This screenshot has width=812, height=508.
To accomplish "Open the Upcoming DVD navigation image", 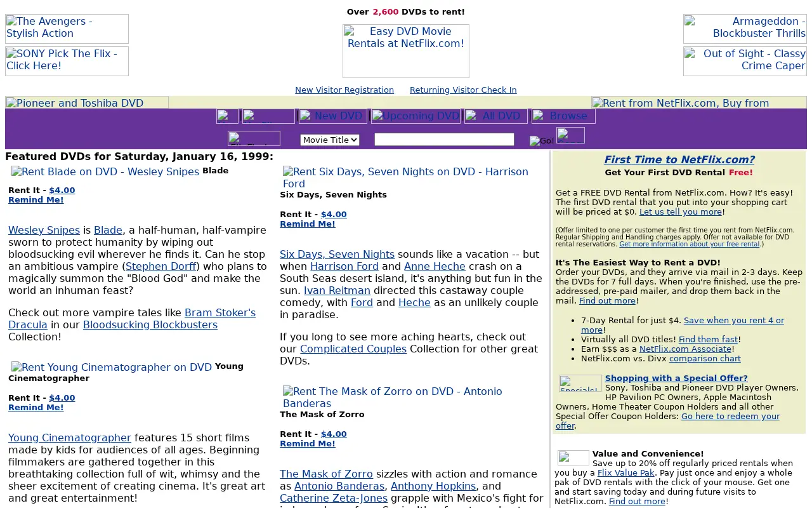I will (416, 116).
